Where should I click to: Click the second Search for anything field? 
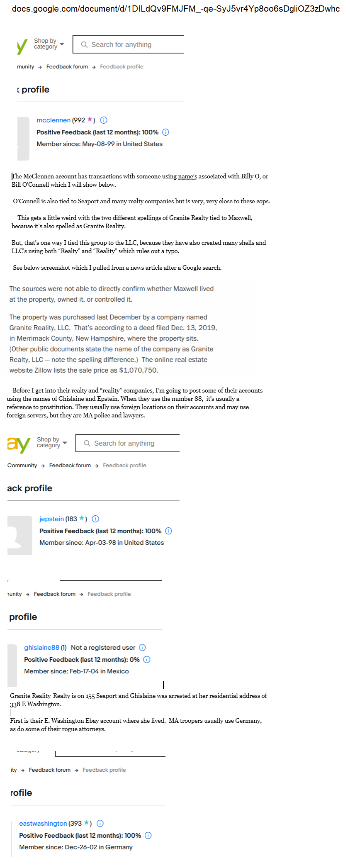(128, 443)
